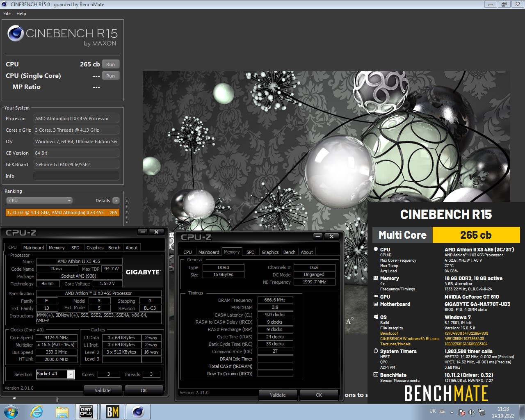Close the left CPU-Z window
Screen dimensions: 525x420
[x=156, y=232]
